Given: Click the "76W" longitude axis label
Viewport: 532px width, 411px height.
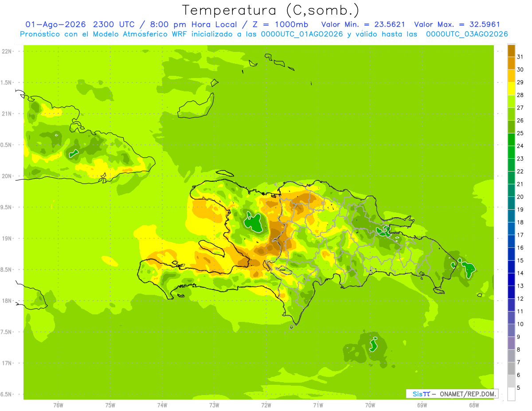Looking at the screenshot, I should (58, 405).
